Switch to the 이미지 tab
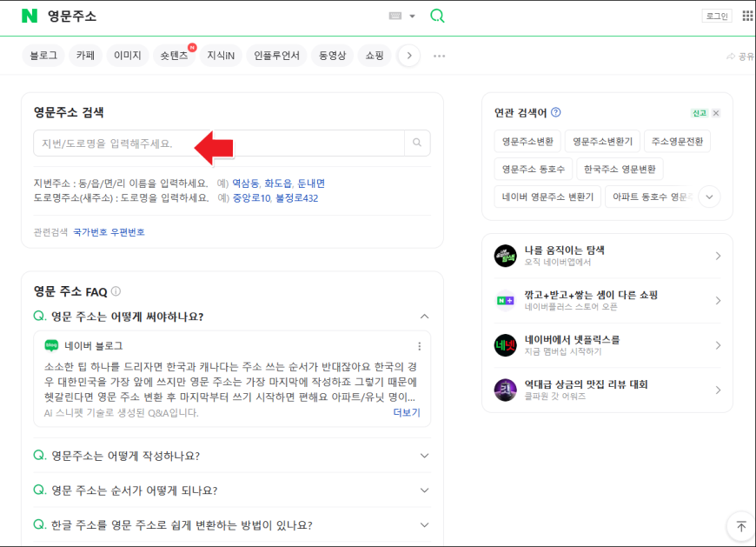Viewport: 756px width, 547px height. click(127, 56)
